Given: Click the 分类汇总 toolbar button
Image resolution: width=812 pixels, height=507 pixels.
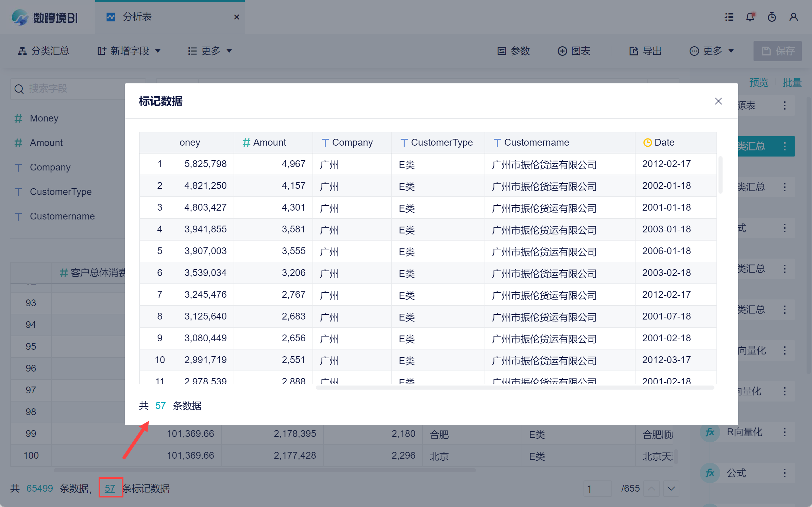Looking at the screenshot, I should [x=44, y=51].
